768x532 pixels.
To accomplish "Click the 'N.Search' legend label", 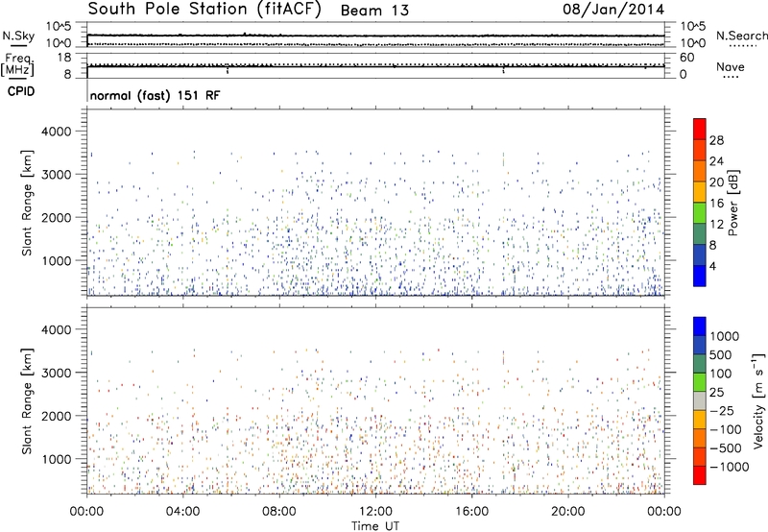I will pyautogui.click(x=741, y=36).
